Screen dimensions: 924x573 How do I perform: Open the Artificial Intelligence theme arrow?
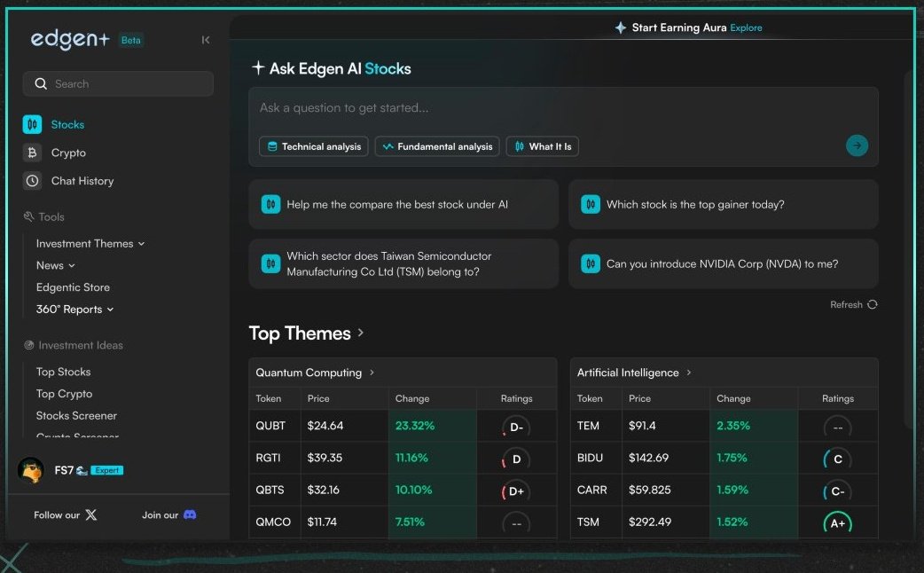pos(689,373)
